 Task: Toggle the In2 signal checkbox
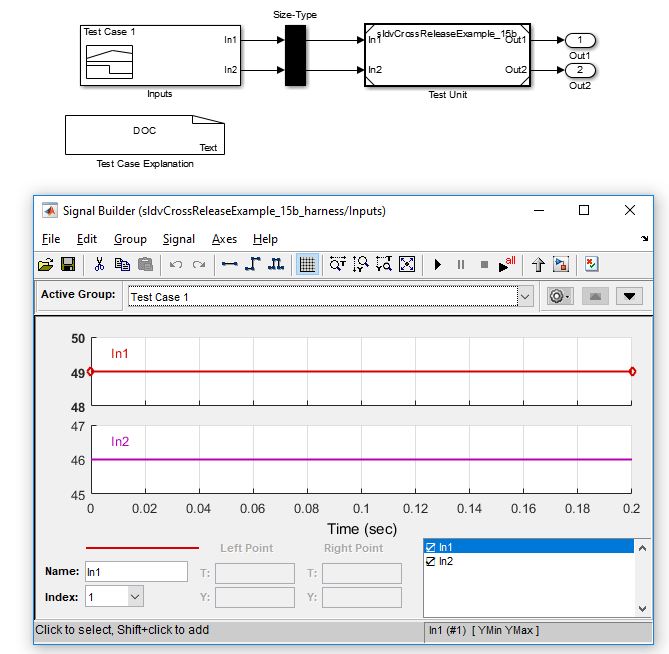click(x=430, y=561)
